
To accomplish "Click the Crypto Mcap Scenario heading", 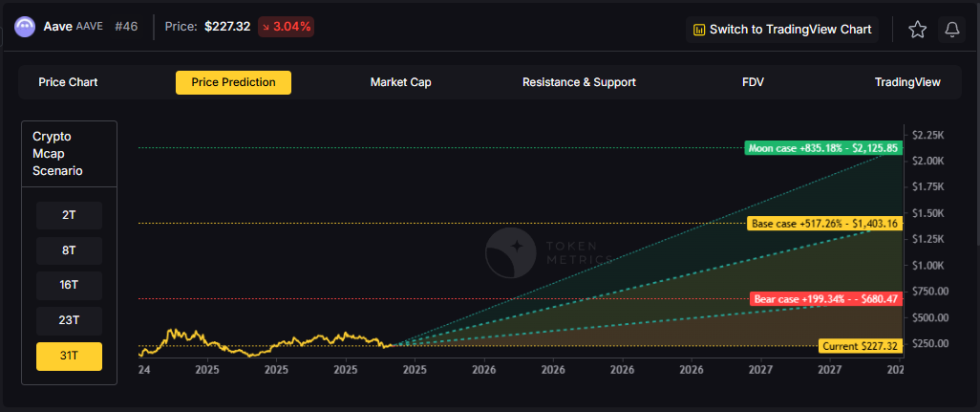I will coord(57,154).
